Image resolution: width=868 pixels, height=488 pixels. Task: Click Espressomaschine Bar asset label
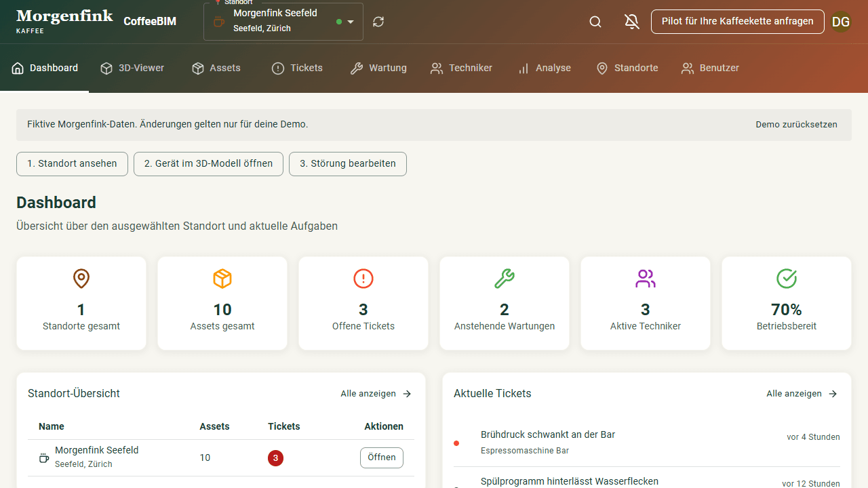pos(525,451)
